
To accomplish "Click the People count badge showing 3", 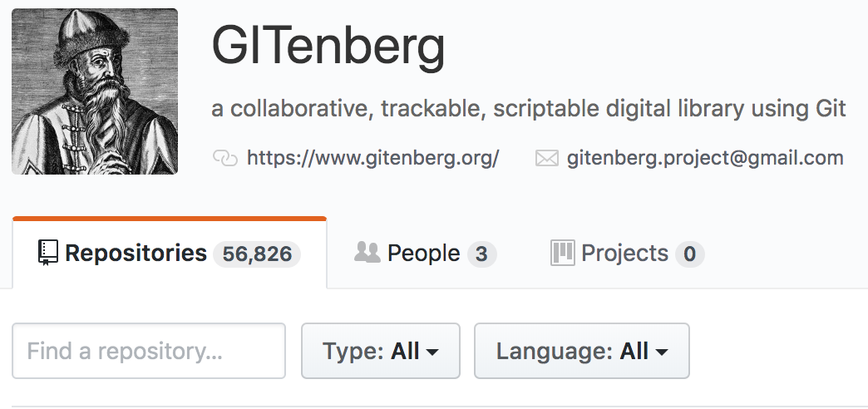I will tap(481, 254).
